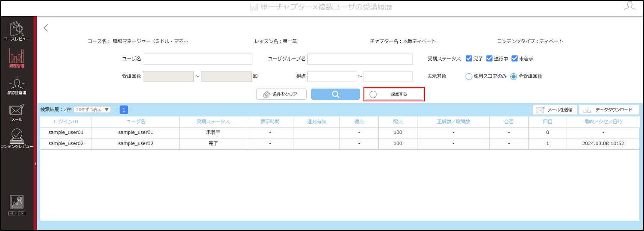644x231 pixels.
Task: Select 全受講回数 radio button
Action: [514, 77]
